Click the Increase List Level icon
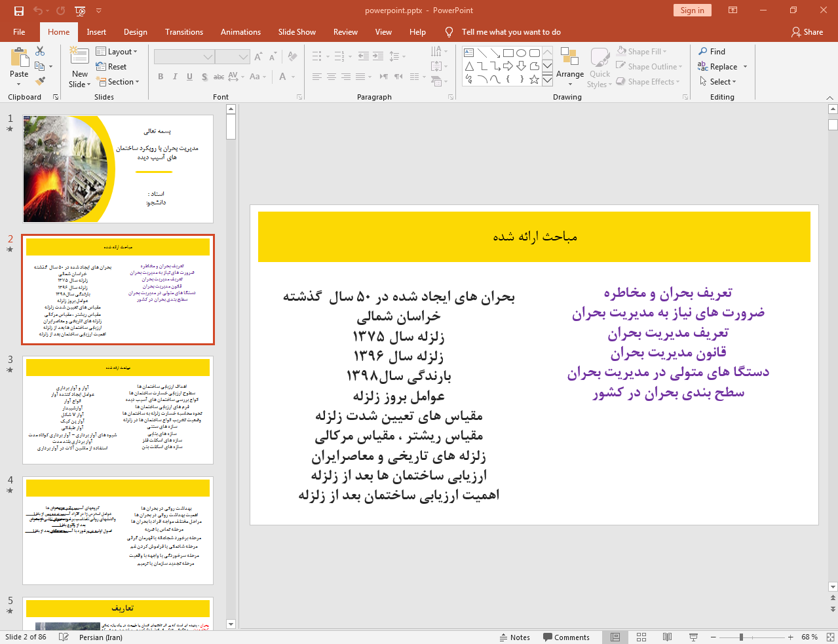838x644 pixels. pos(378,56)
